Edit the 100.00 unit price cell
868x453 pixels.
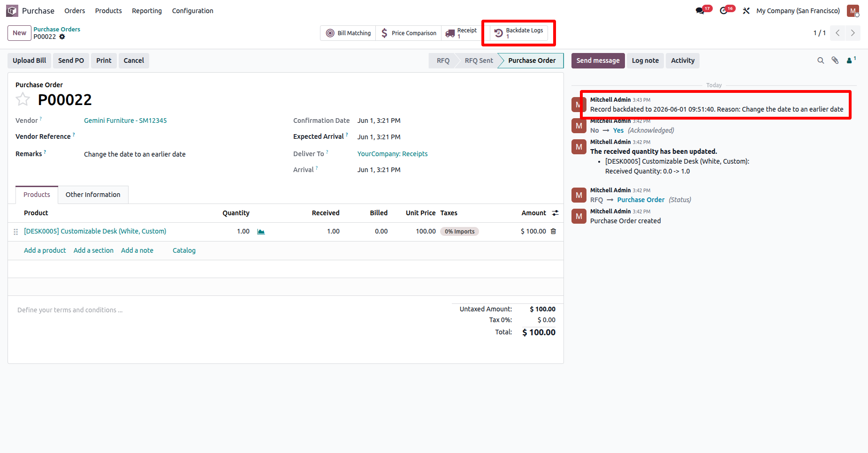pyautogui.click(x=426, y=231)
